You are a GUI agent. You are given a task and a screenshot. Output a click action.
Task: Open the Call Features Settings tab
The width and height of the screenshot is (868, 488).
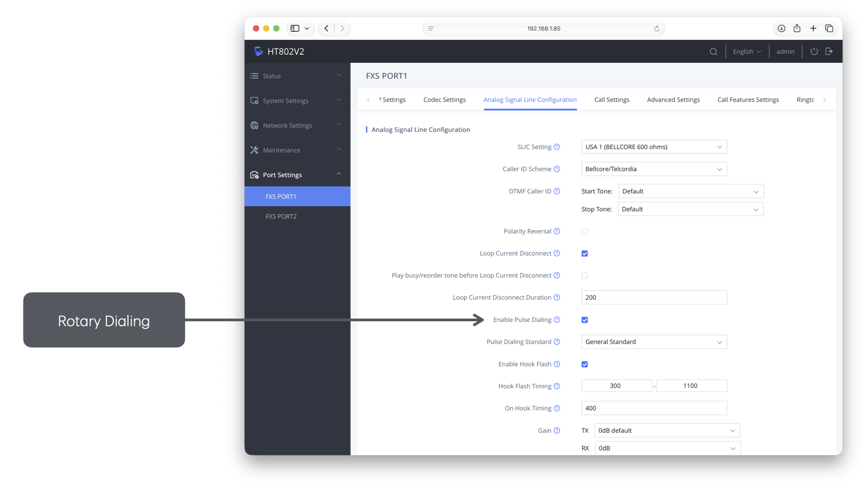(748, 100)
